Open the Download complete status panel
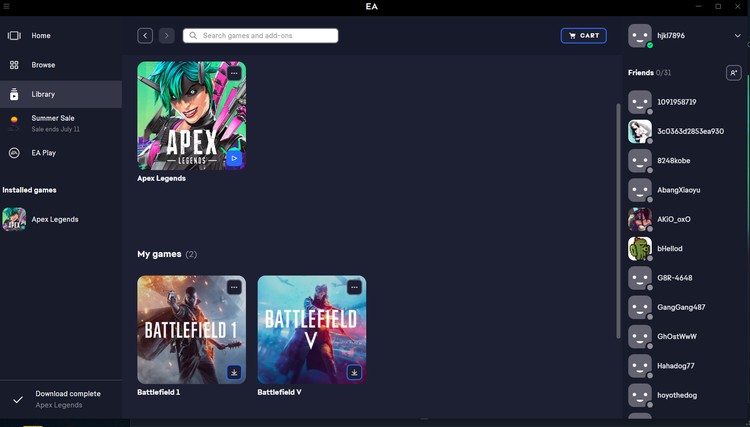The height and width of the screenshot is (427, 750). 61,399
